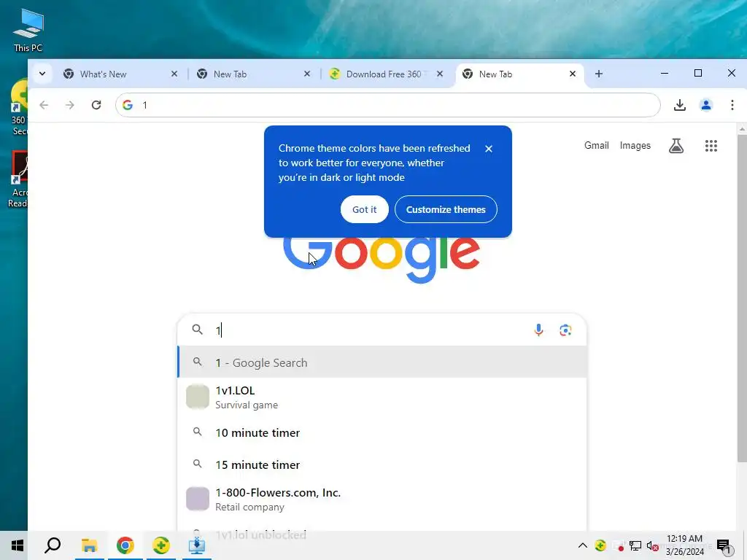Click the 1-800-Flowers thumbnail image

point(197,499)
